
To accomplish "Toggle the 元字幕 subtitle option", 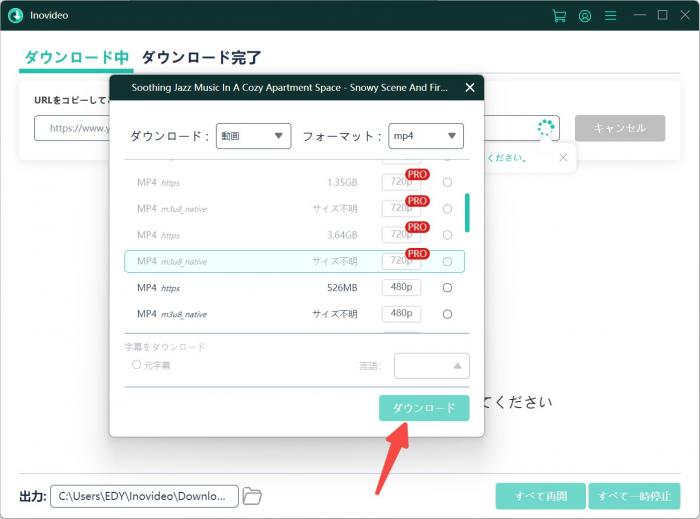I will [136, 365].
